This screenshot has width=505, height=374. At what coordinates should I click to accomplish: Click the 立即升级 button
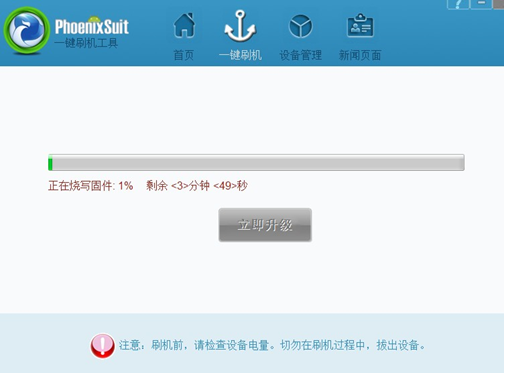tap(265, 225)
